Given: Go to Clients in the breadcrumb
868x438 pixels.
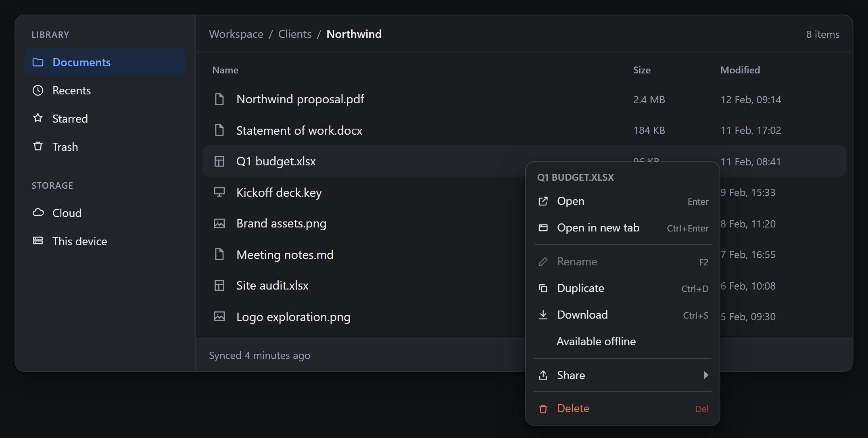Looking at the screenshot, I should click(295, 34).
